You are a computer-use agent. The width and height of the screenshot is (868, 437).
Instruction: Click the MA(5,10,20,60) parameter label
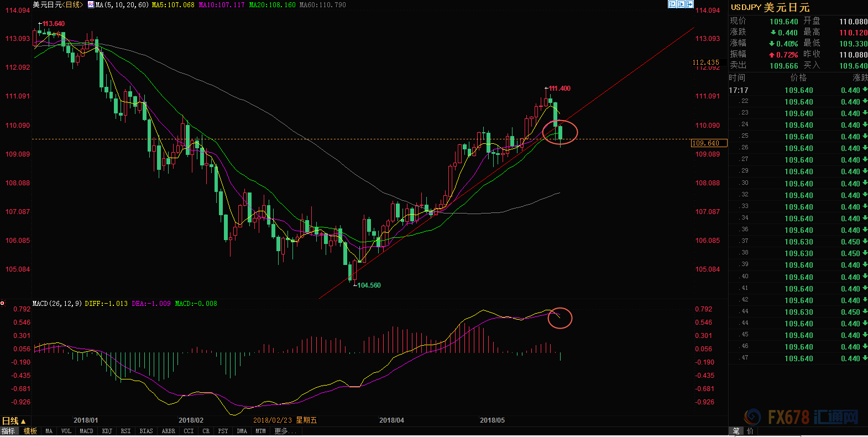pyautogui.click(x=122, y=5)
